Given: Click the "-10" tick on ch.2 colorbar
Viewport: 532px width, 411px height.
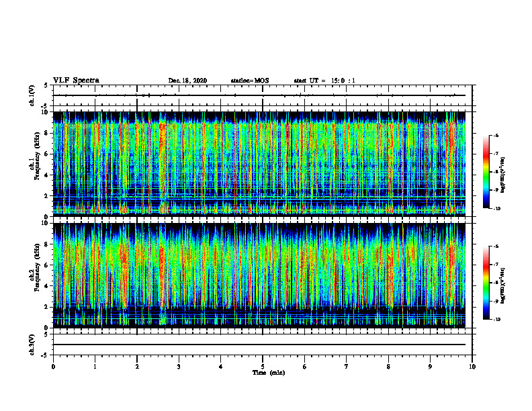Looking at the screenshot, I should 497,320.
